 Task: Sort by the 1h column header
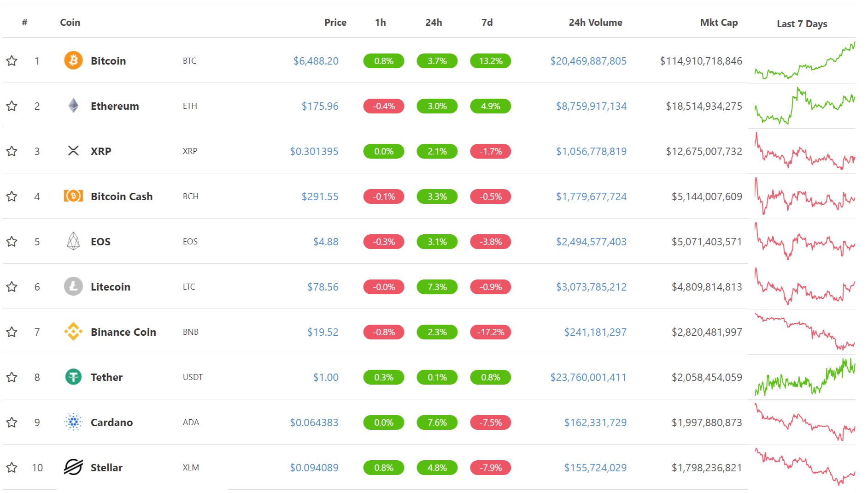click(x=381, y=22)
